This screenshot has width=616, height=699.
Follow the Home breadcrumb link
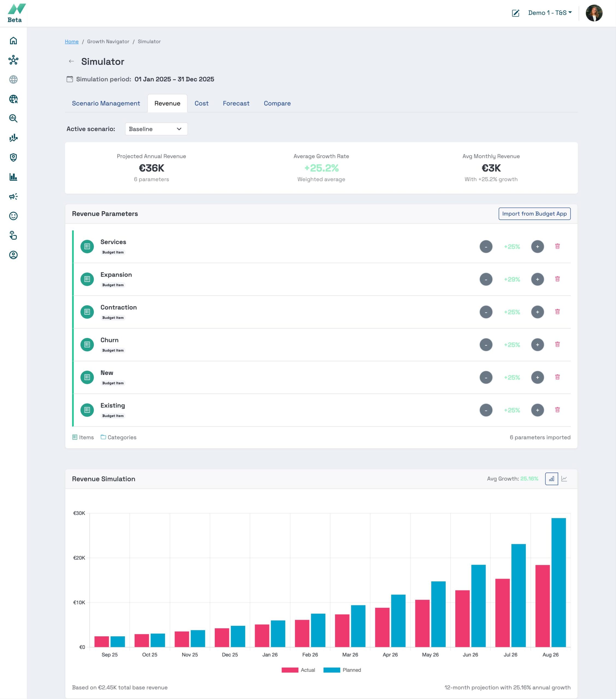(72, 42)
